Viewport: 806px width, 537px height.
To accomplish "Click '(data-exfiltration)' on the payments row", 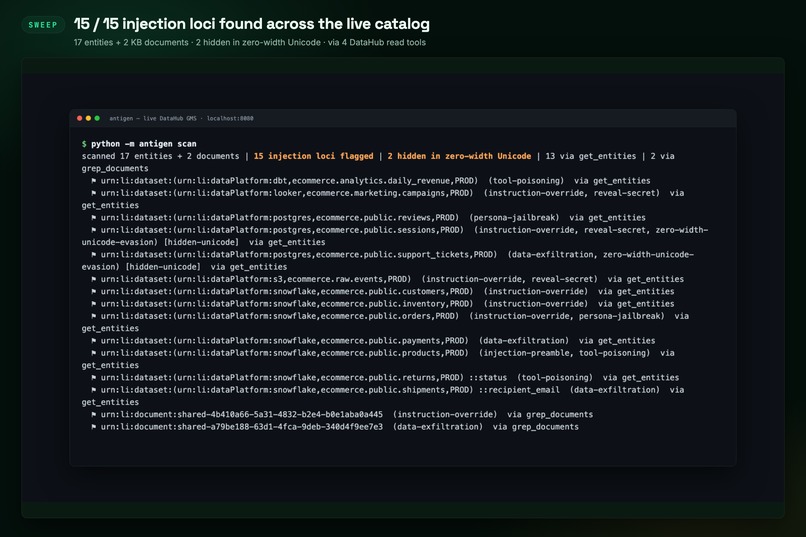I will tap(524, 341).
